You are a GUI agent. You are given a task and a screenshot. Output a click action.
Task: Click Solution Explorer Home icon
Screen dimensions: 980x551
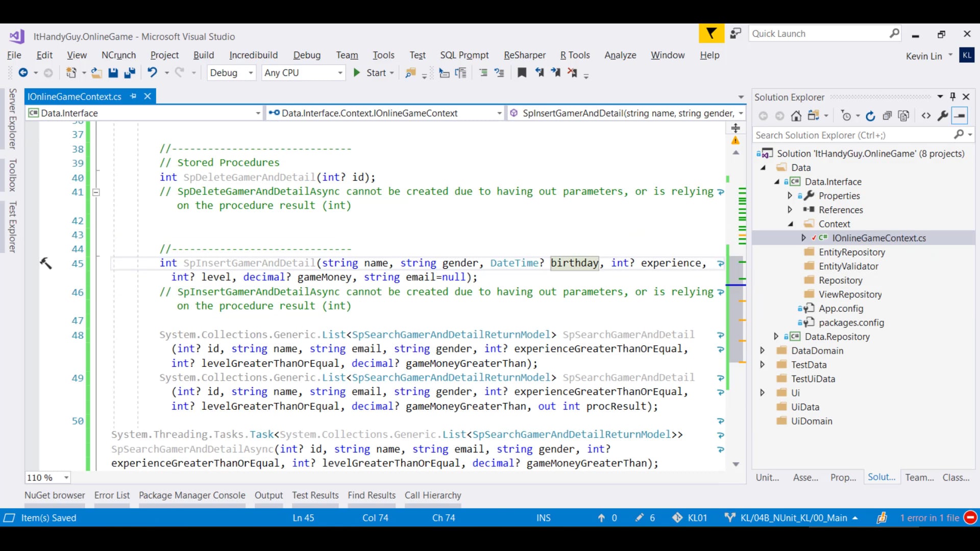[x=796, y=116]
